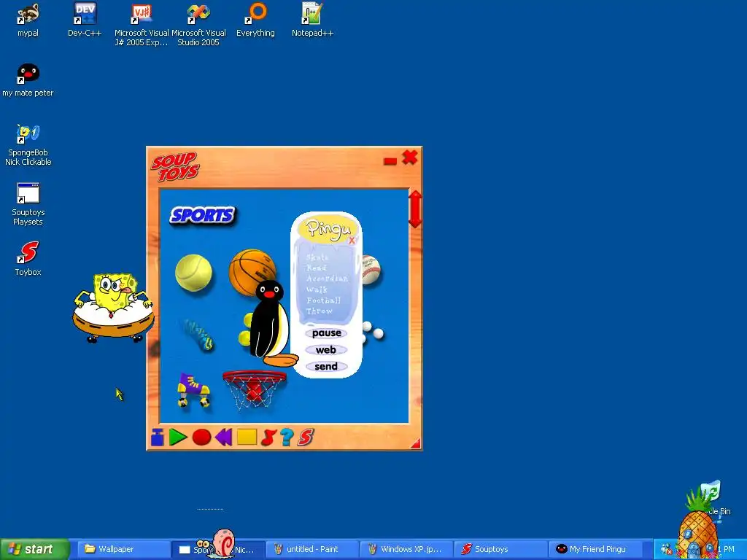
Task: Open the mypal desktop shortcut
Action: pos(28,20)
